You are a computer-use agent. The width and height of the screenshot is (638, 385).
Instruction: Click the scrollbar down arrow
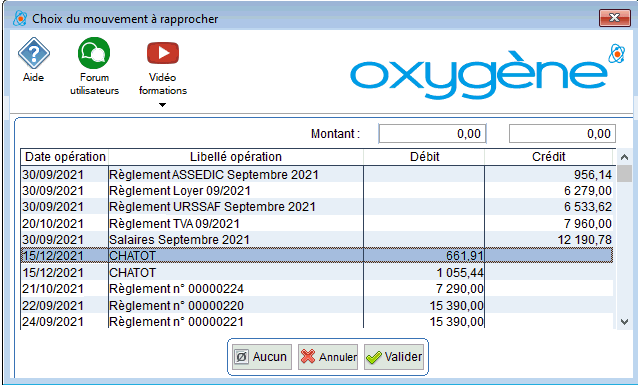click(x=625, y=322)
